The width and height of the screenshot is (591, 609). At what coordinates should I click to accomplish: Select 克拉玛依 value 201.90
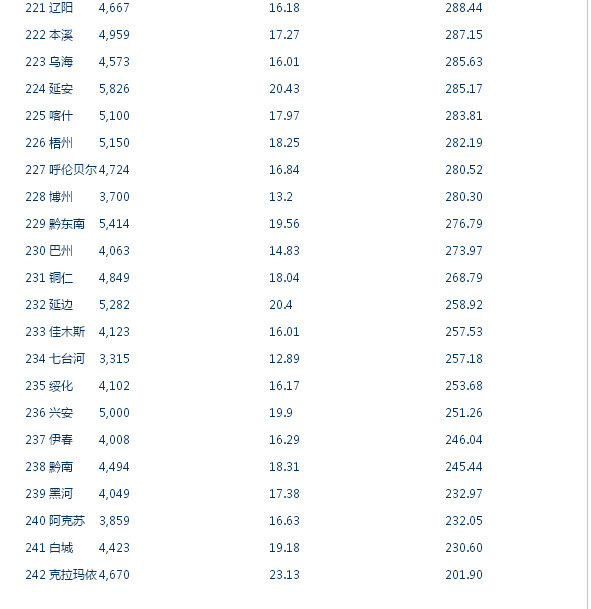pos(464,575)
